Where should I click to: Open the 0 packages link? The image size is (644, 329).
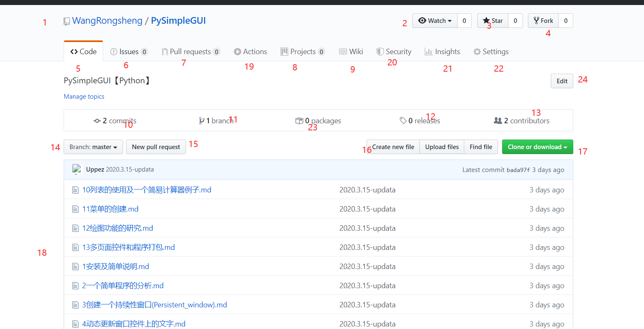coord(318,121)
